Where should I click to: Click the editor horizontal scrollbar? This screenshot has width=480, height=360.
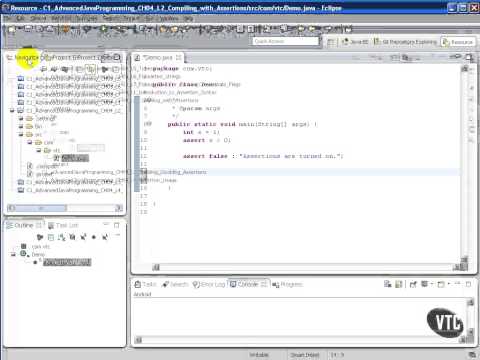click(306, 267)
